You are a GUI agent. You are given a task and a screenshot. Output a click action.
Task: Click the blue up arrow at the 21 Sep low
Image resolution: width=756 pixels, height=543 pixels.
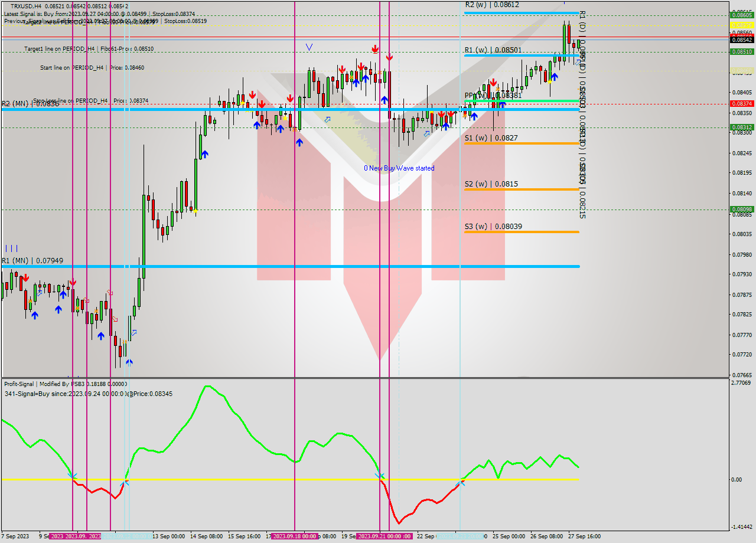click(384, 100)
